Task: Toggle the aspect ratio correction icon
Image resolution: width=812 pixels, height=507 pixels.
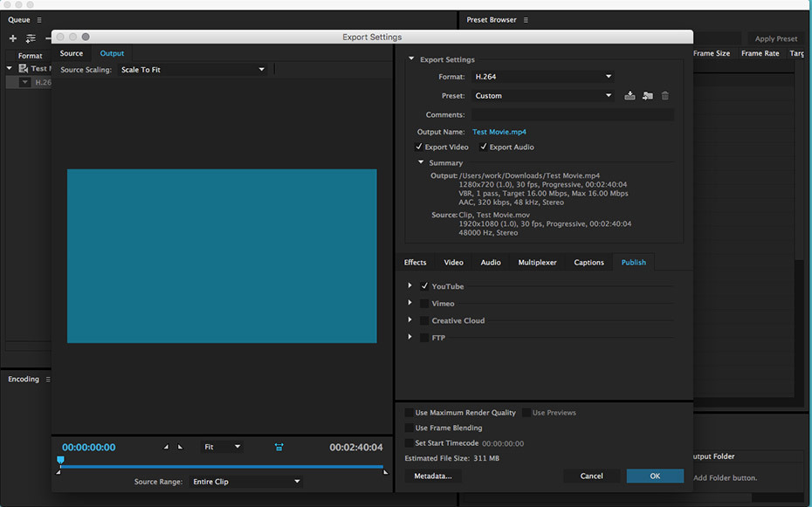Action: point(279,447)
